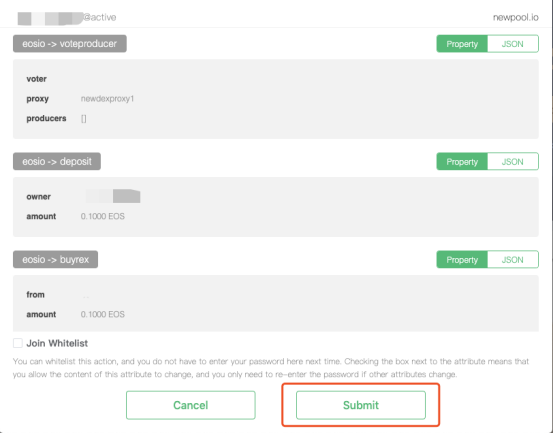Screen dimensions: 554x434
Task: Click the blurred deposit owner value
Action: [113, 196]
